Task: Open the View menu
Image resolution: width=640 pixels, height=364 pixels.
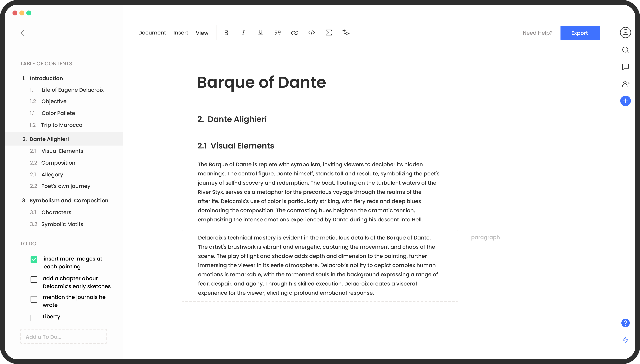Action: (x=202, y=33)
